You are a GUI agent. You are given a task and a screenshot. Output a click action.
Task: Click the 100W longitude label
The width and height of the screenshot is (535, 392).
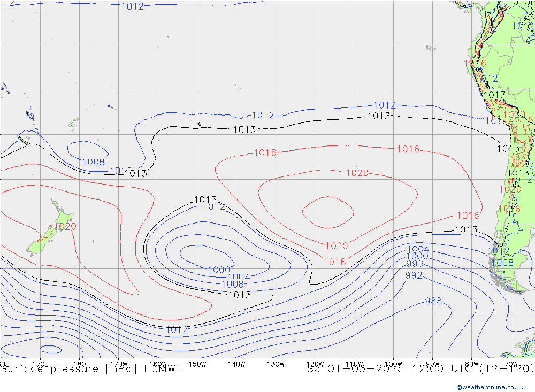(393, 364)
